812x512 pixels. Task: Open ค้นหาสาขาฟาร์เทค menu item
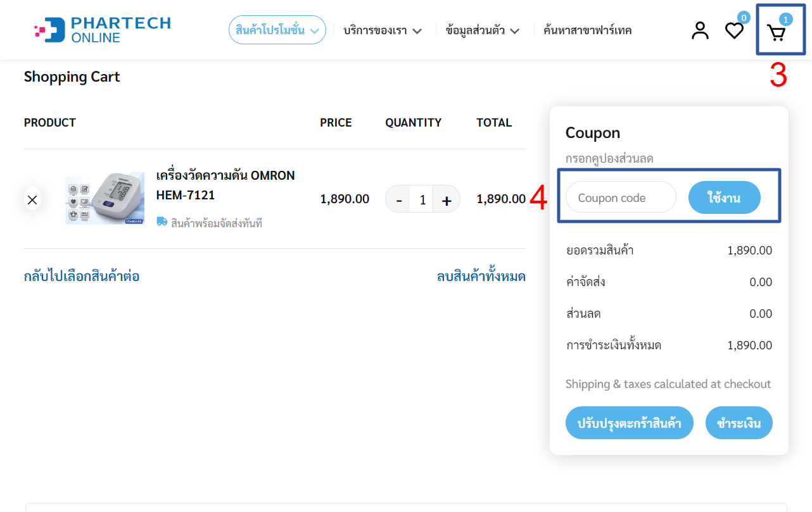point(587,30)
